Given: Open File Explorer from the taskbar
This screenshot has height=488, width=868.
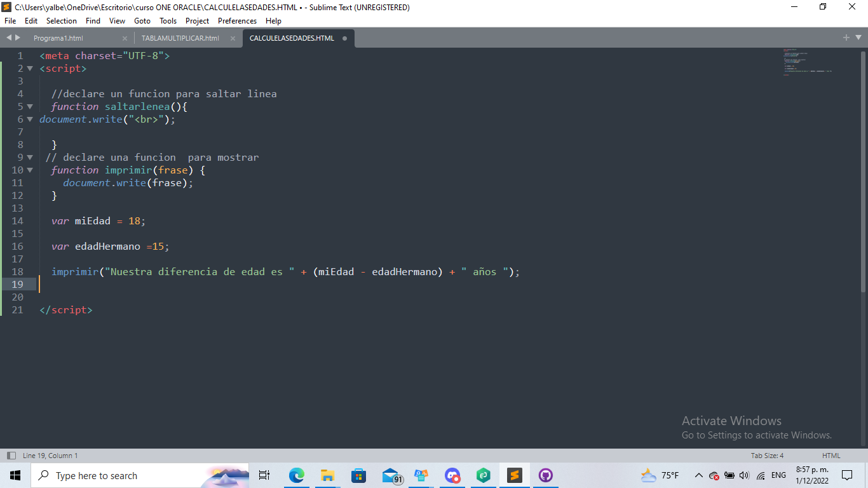Looking at the screenshot, I should [x=327, y=475].
